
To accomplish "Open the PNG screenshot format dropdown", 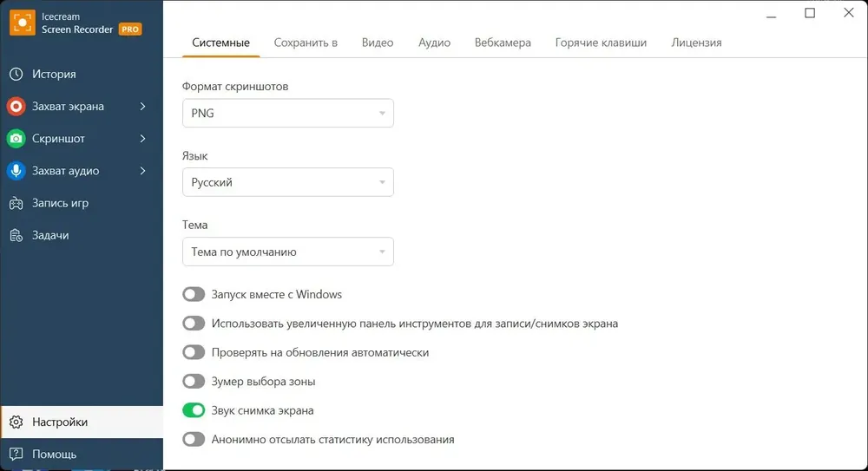I will click(287, 114).
